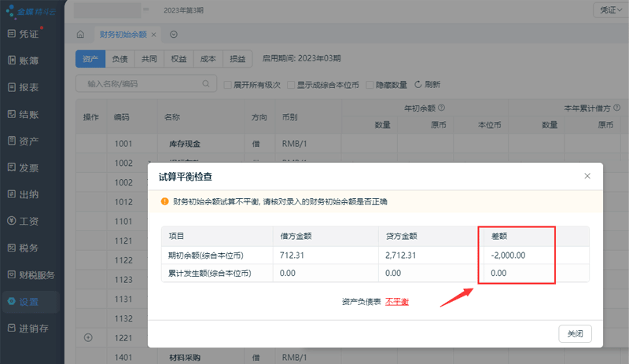Check the 隐藏数量 option

point(370,84)
